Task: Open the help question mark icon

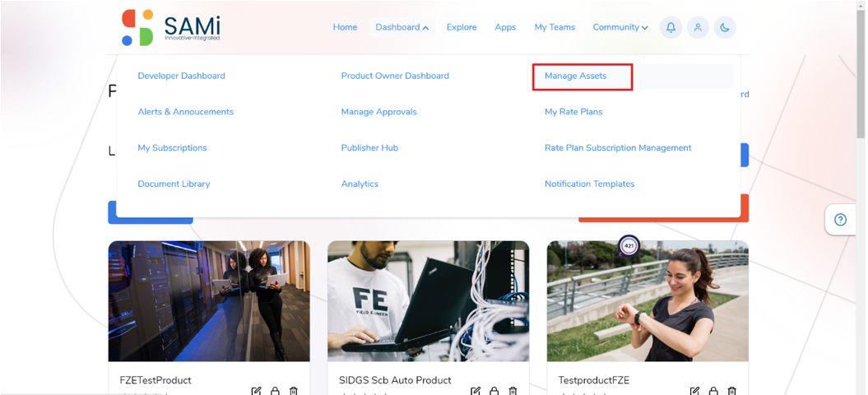Action: pyautogui.click(x=840, y=220)
